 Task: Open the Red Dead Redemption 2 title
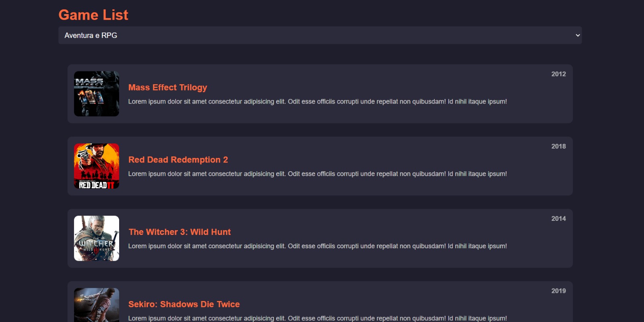[178, 160]
